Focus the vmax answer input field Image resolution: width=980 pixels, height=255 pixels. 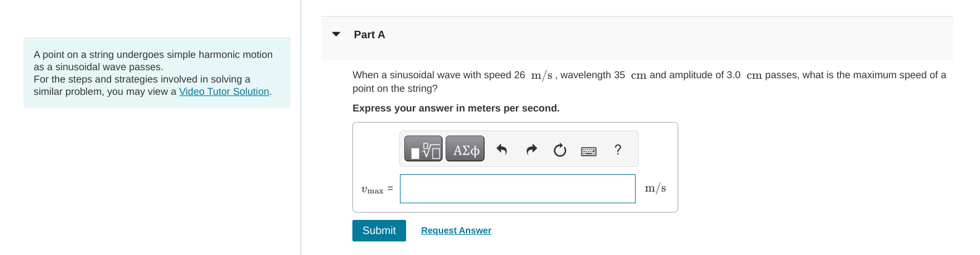[517, 188]
